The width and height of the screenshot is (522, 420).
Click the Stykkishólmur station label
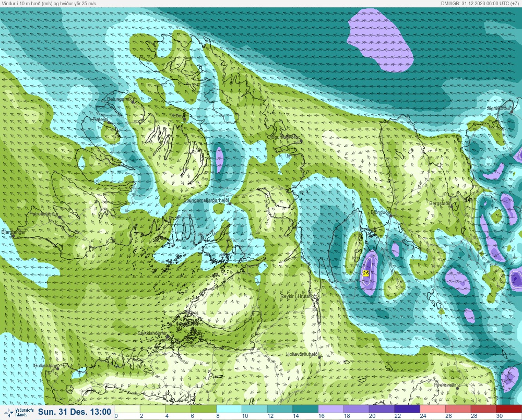click(x=152, y=333)
